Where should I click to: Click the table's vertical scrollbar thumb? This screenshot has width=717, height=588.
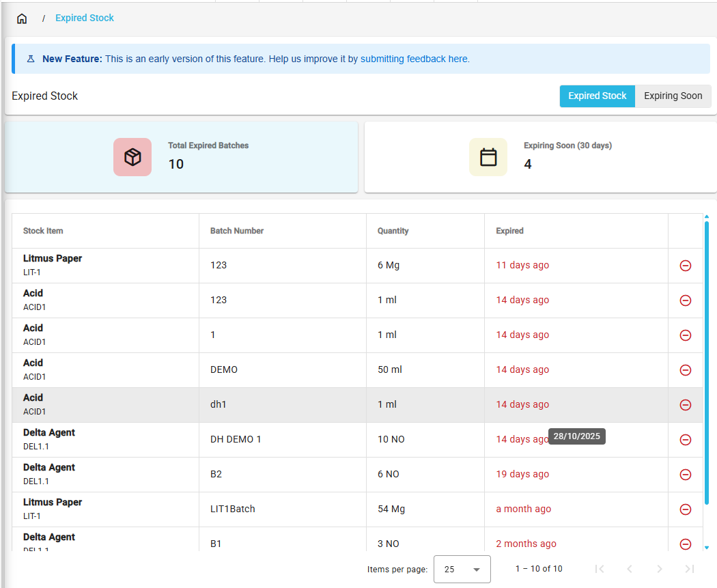click(x=707, y=363)
